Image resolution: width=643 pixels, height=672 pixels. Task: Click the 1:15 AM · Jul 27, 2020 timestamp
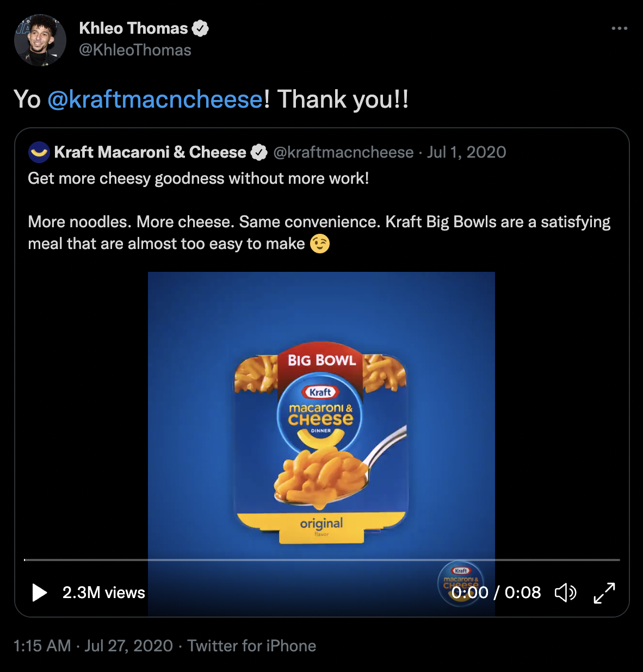(x=93, y=645)
